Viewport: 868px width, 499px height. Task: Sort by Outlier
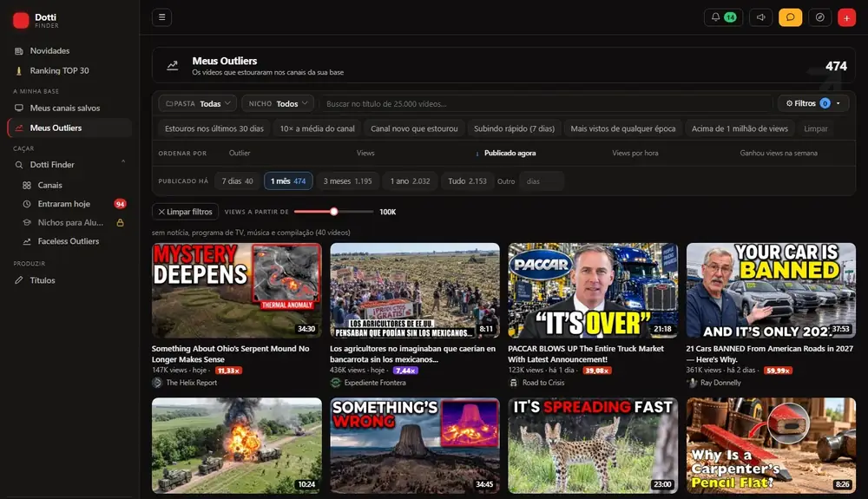[x=240, y=154]
